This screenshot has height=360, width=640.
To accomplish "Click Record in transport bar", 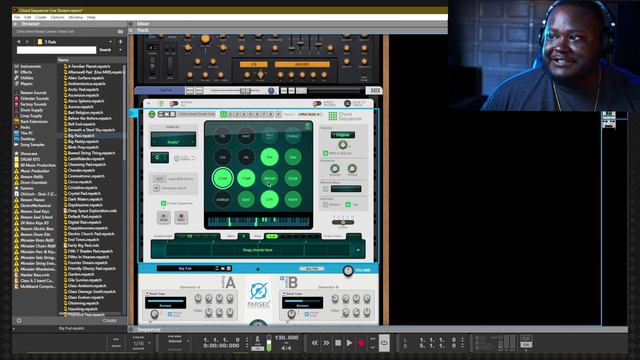I will [x=361, y=343].
